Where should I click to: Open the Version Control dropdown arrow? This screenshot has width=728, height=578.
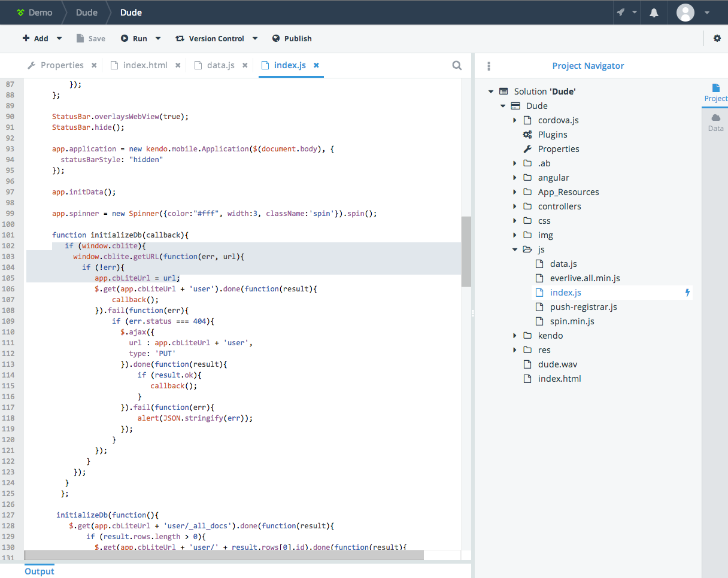(x=255, y=38)
